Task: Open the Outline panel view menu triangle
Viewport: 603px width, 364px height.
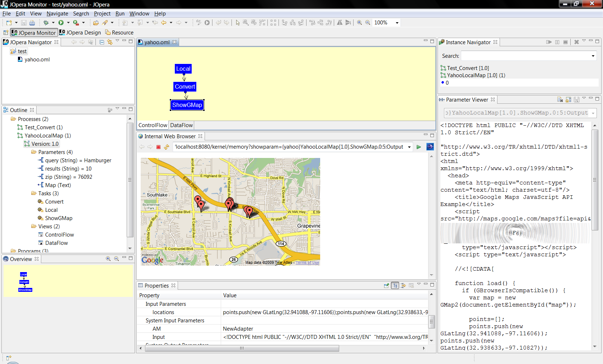Action: pos(117,108)
